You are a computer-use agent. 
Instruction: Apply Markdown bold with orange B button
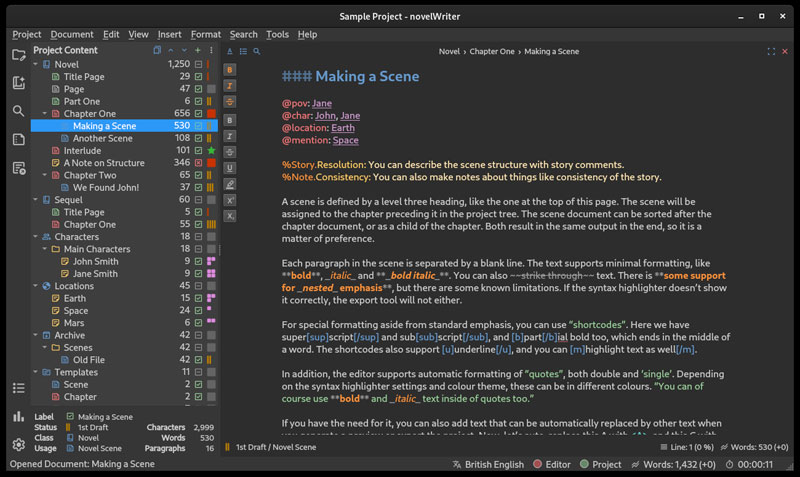tap(230, 70)
